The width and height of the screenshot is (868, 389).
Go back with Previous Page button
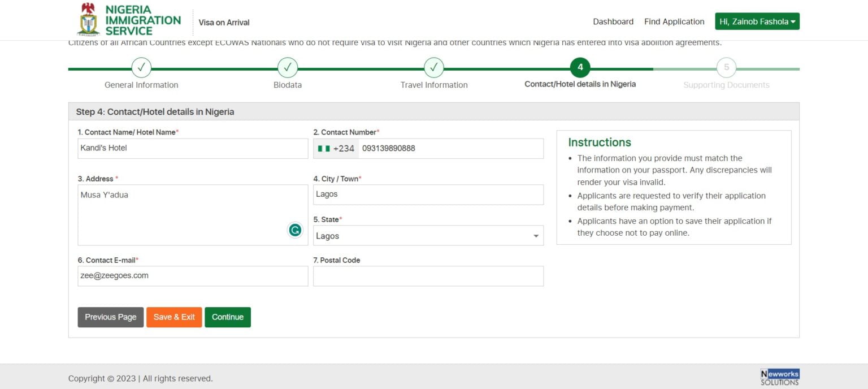111,317
